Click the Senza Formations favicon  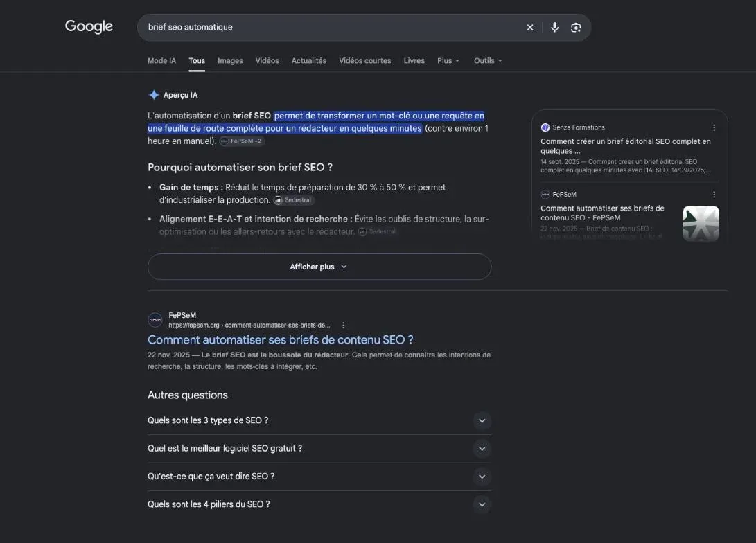click(x=545, y=127)
